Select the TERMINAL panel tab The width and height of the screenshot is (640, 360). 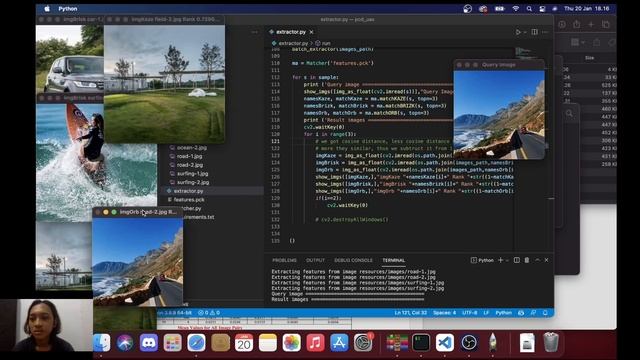click(x=393, y=260)
